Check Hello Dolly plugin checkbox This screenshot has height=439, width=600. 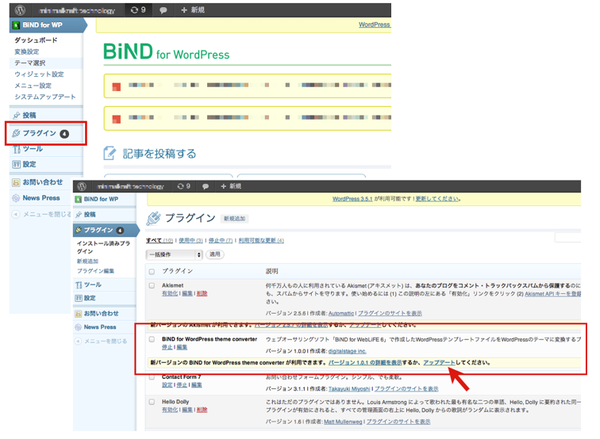(x=152, y=402)
